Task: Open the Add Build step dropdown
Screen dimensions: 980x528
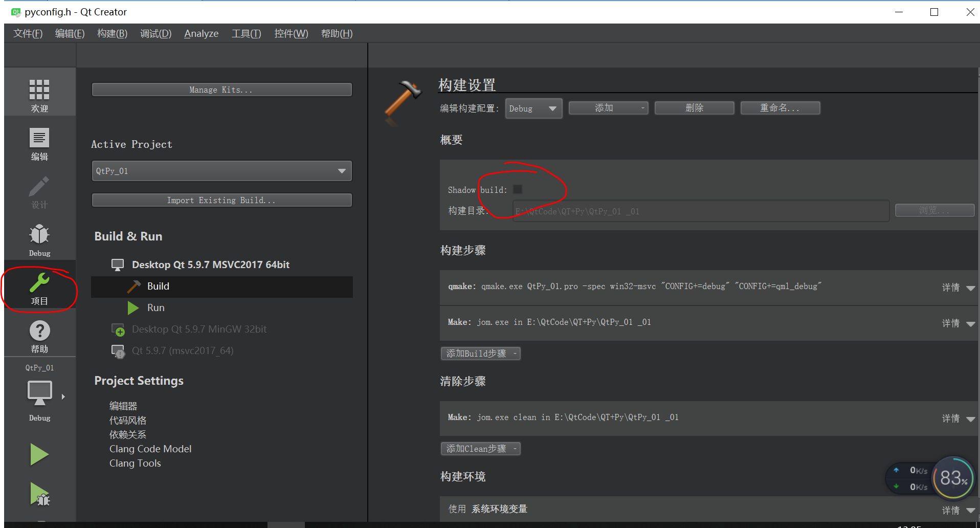Action: pyautogui.click(x=481, y=354)
